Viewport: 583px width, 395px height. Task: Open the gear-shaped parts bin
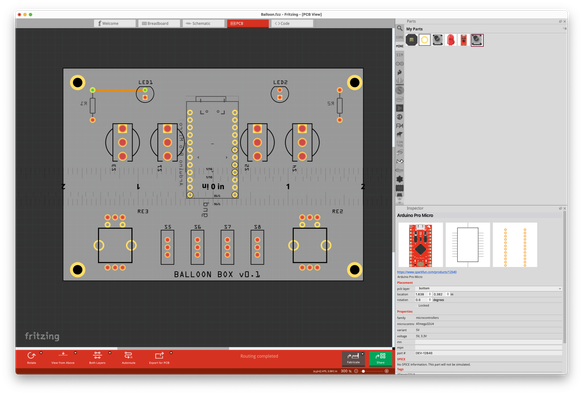[400, 179]
